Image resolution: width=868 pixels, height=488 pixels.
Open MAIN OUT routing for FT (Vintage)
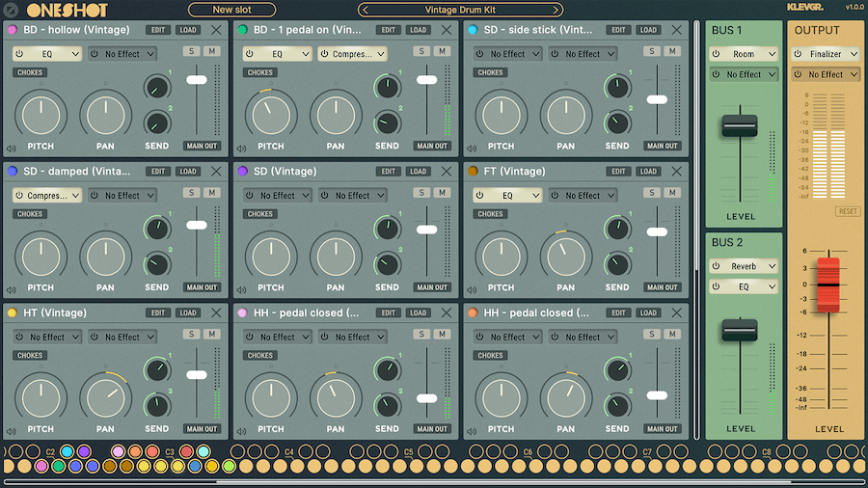click(663, 287)
